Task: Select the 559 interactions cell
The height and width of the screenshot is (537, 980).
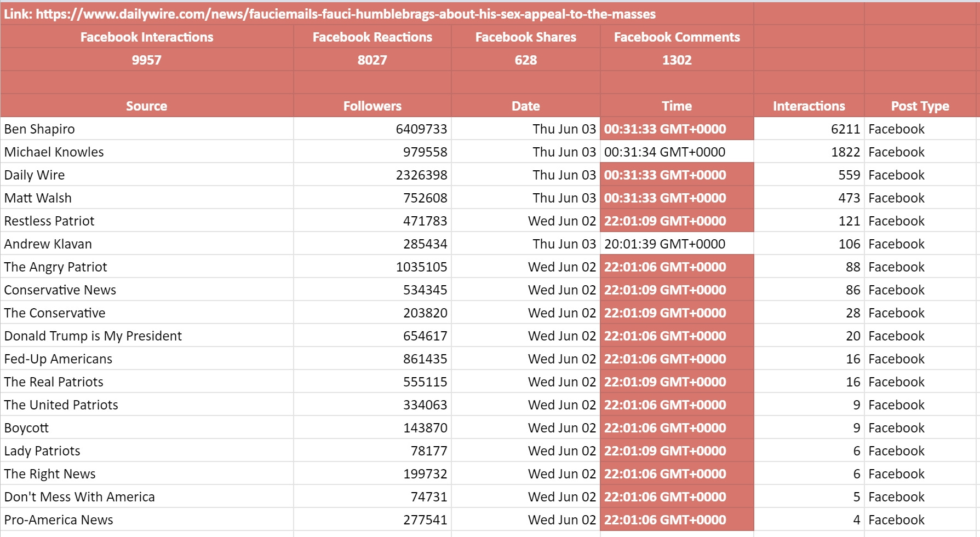Action: point(809,175)
